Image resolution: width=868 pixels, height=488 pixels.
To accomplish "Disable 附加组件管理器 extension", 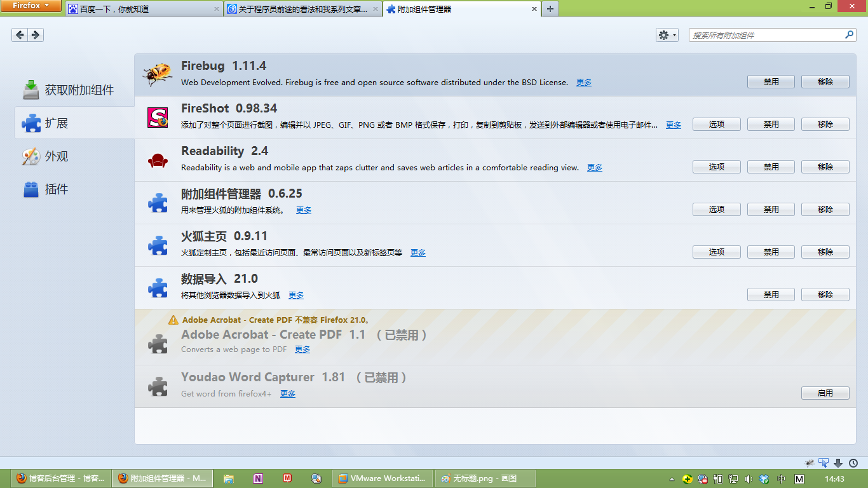I will click(771, 210).
